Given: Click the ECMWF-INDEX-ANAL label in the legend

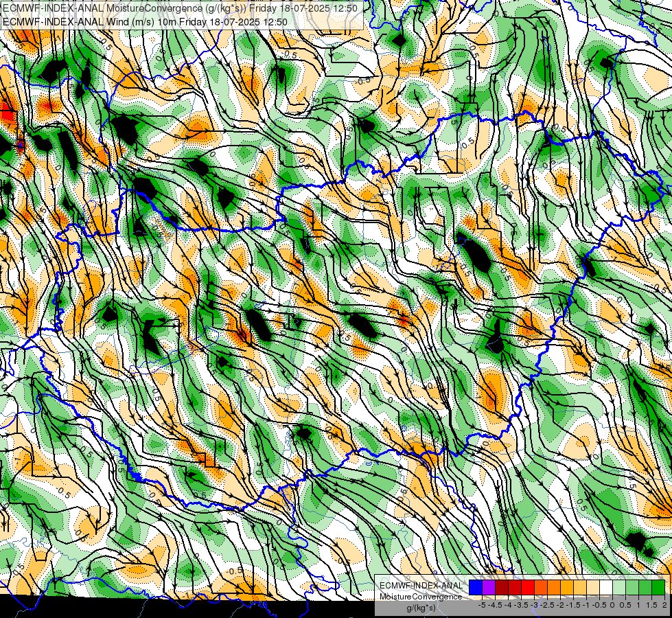Looking at the screenshot, I should pos(421,586).
